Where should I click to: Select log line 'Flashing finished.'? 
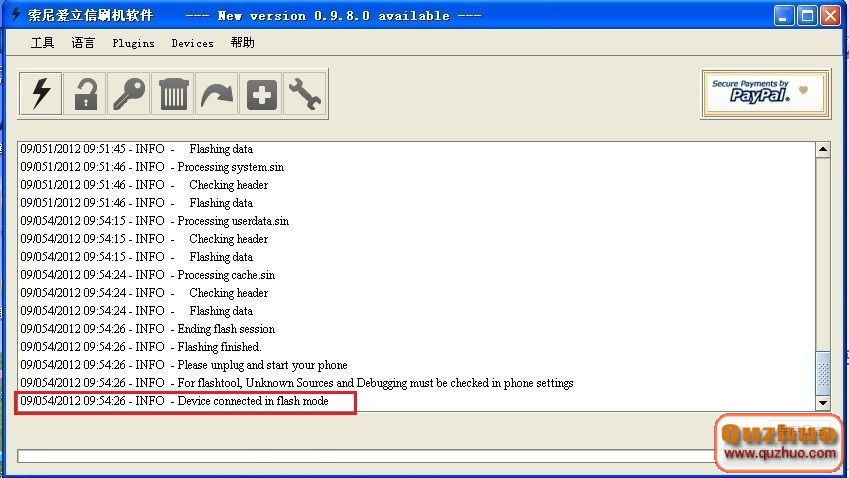tap(141, 346)
